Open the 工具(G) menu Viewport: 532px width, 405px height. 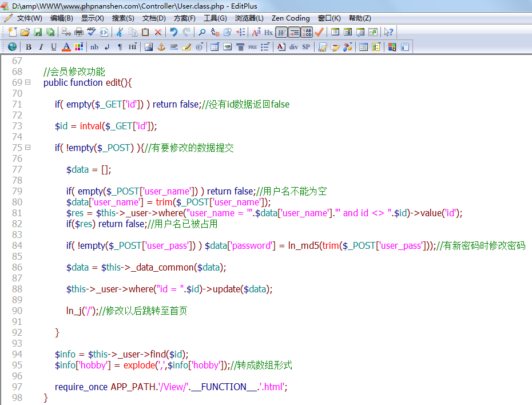pyautogui.click(x=215, y=18)
